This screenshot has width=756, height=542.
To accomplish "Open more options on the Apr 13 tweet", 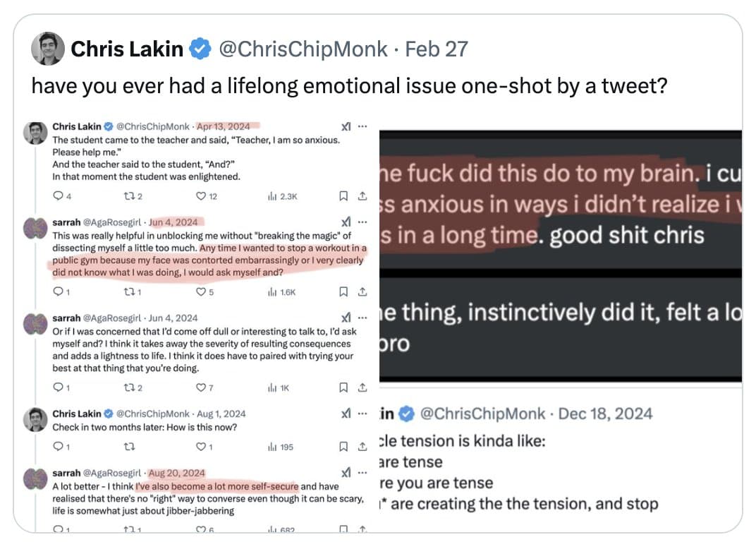I will pos(362,127).
